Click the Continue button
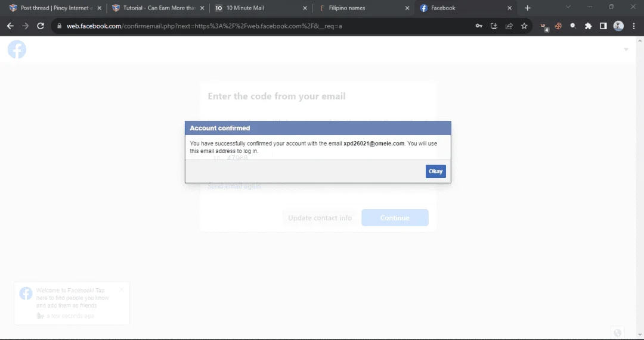The image size is (644, 340). [x=395, y=218]
